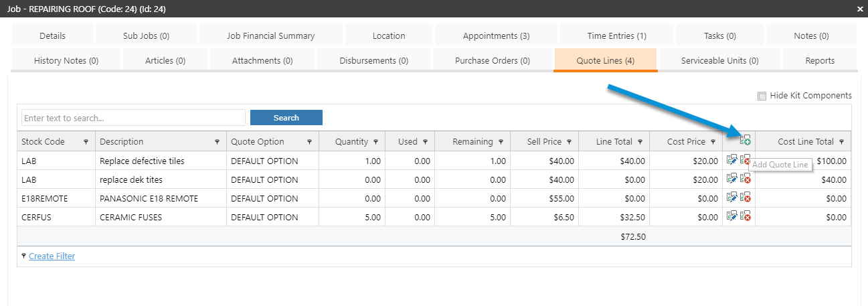Open the Serviceable Units (0) tab
This screenshot has width=868, height=306.
pos(720,60)
